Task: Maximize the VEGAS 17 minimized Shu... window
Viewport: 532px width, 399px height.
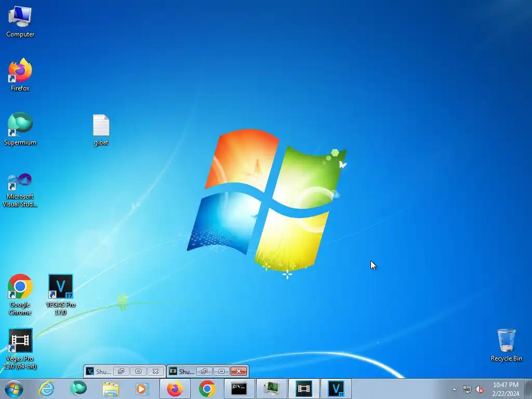Action: click(x=138, y=371)
